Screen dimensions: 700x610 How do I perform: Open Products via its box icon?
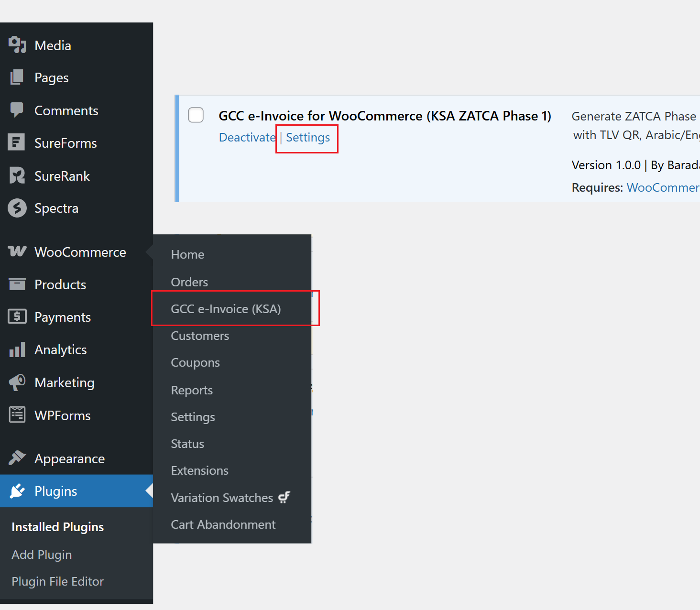tap(17, 284)
